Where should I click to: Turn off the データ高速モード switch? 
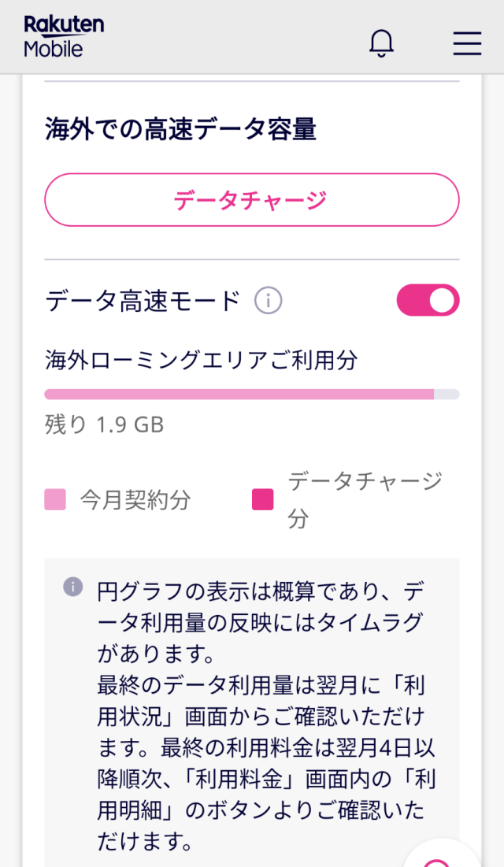tap(428, 300)
